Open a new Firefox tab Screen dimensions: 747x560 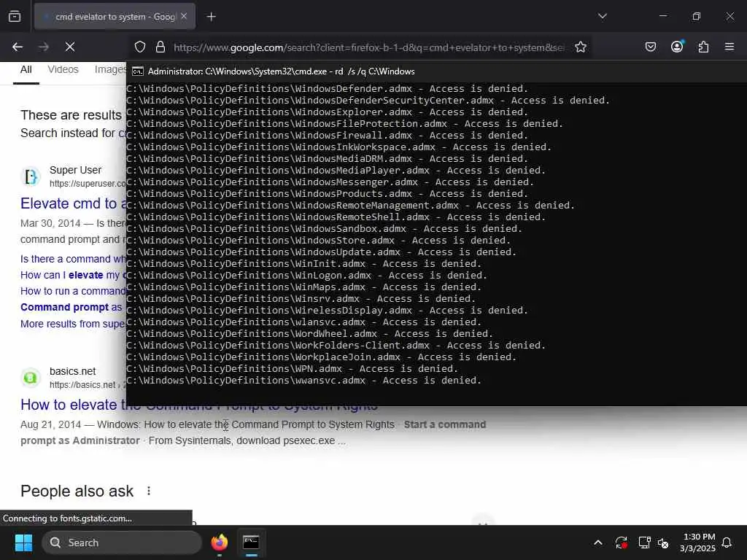click(211, 17)
